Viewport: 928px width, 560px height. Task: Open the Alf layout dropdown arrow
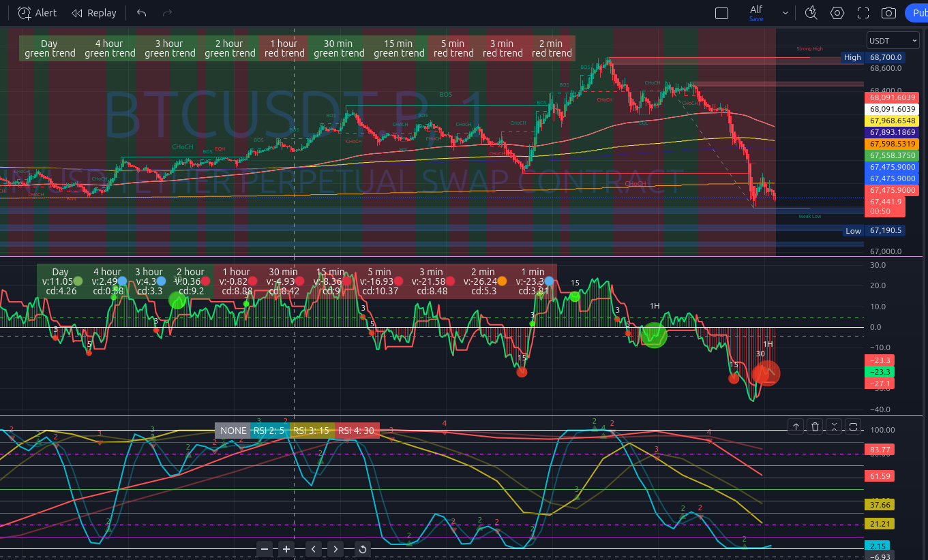tap(785, 13)
